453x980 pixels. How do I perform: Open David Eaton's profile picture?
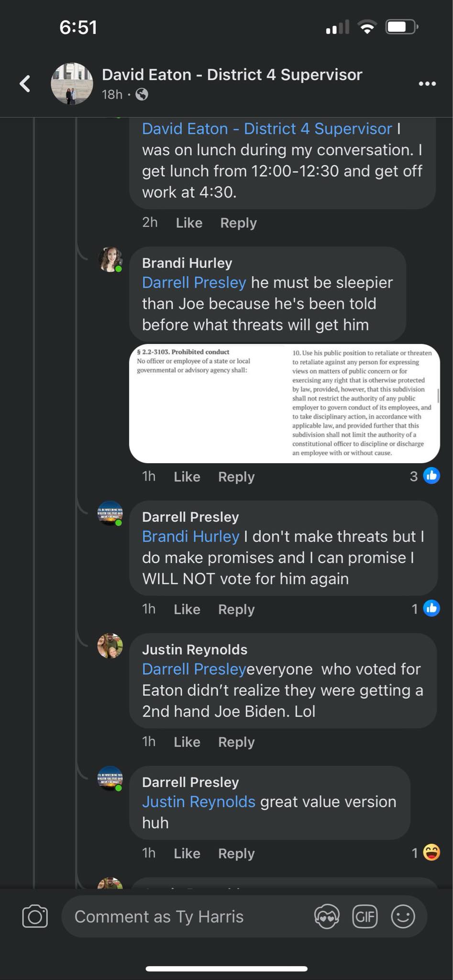(72, 84)
